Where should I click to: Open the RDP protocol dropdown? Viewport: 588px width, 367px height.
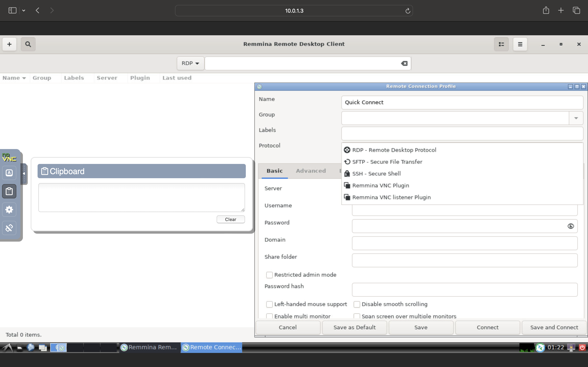pyautogui.click(x=190, y=63)
